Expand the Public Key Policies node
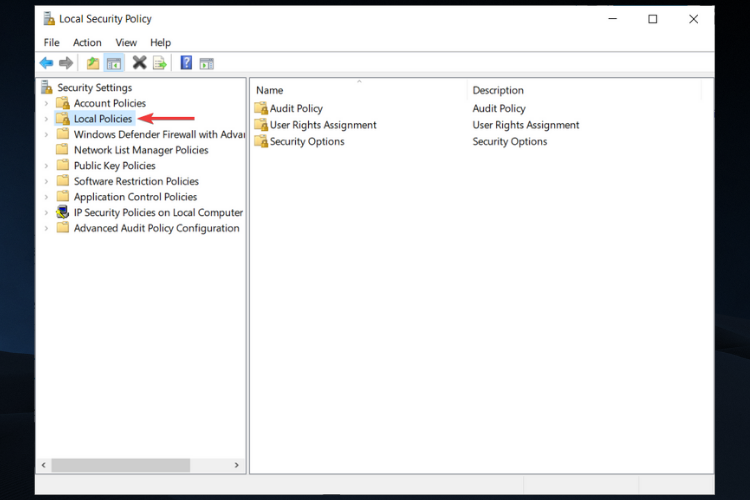 tap(46, 166)
